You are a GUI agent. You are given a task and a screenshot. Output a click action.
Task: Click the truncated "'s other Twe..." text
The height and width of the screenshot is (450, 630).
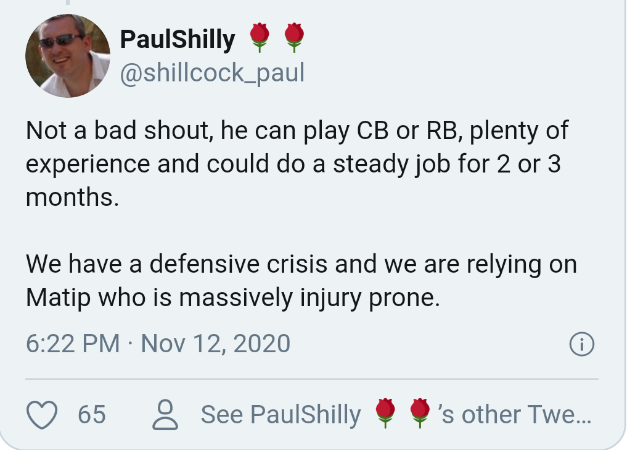click(515, 414)
